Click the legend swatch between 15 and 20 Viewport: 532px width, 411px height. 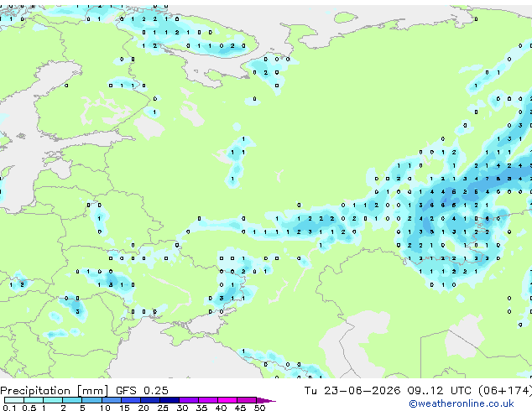pos(130,400)
